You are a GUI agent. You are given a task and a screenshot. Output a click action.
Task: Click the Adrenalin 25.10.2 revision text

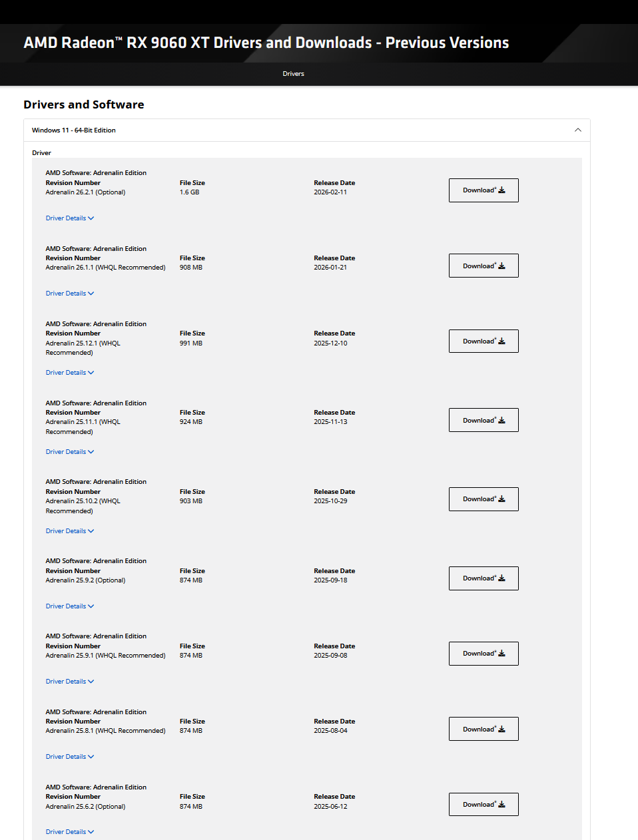[x=83, y=506]
